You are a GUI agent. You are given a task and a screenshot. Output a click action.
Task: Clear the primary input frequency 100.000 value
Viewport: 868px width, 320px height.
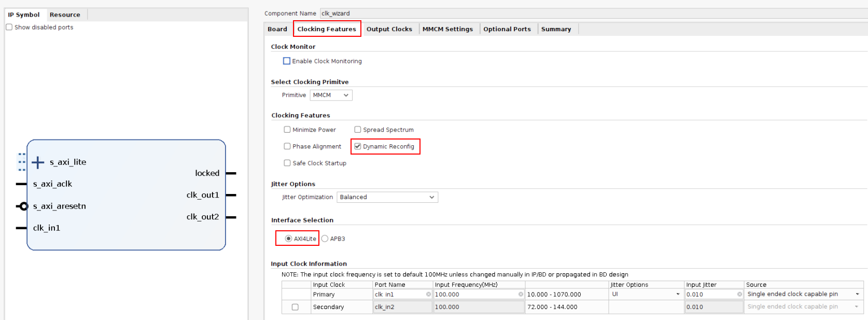click(521, 294)
